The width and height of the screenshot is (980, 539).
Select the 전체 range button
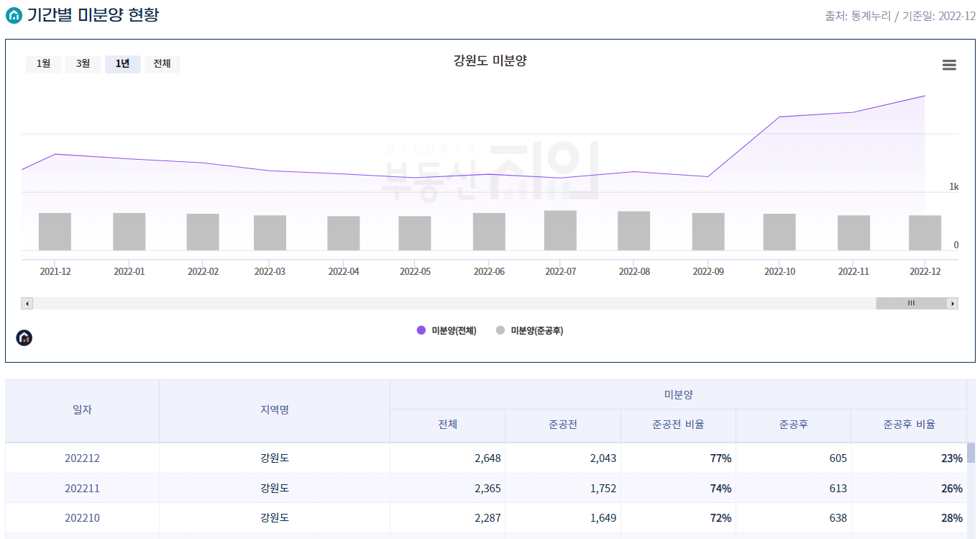coord(162,64)
